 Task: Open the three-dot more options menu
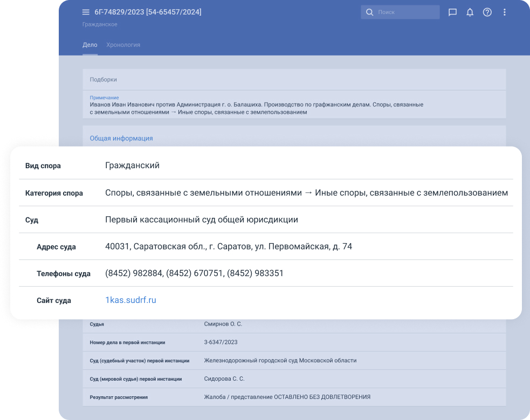[505, 12]
